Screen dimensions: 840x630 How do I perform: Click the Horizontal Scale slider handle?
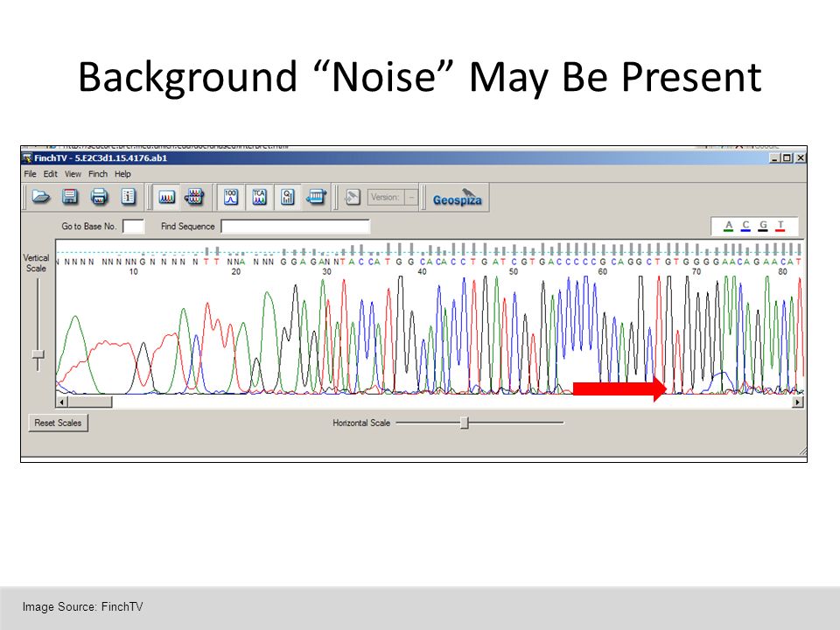point(465,423)
